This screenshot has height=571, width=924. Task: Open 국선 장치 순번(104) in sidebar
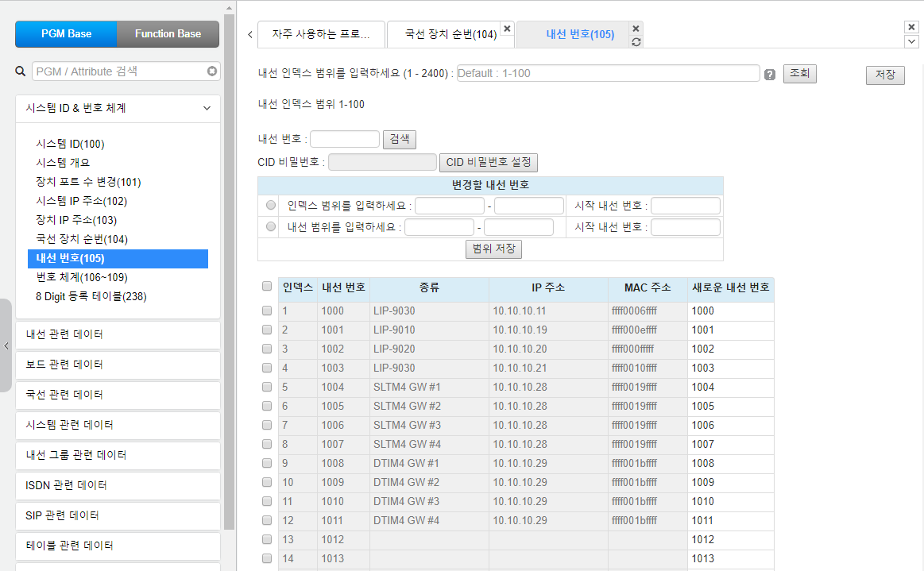coord(82,239)
